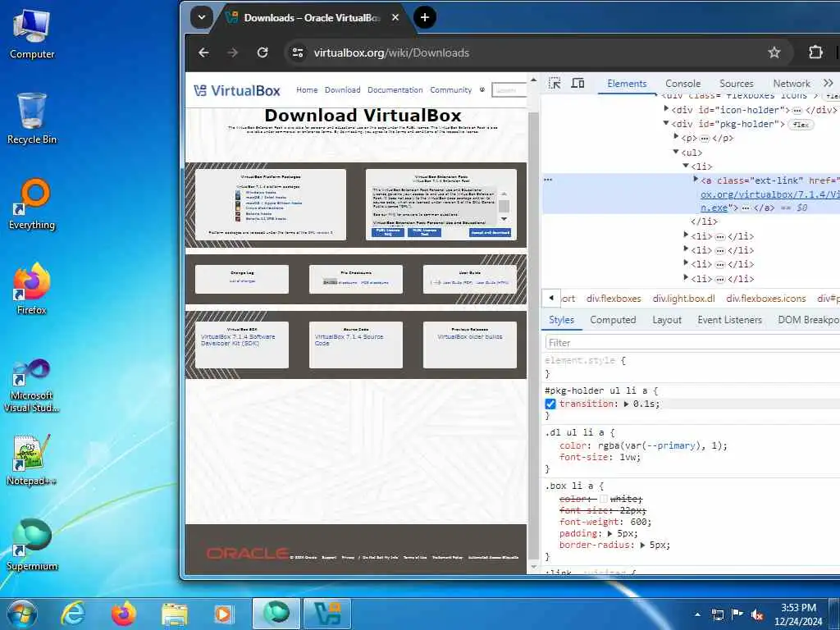
Task: Click the flex badge beside pkg-holder
Action: tap(801, 125)
